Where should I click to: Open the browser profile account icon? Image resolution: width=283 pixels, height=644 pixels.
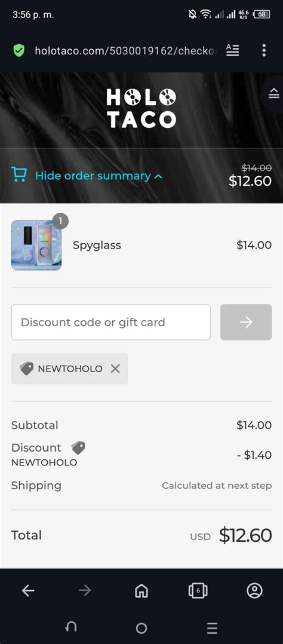255,591
